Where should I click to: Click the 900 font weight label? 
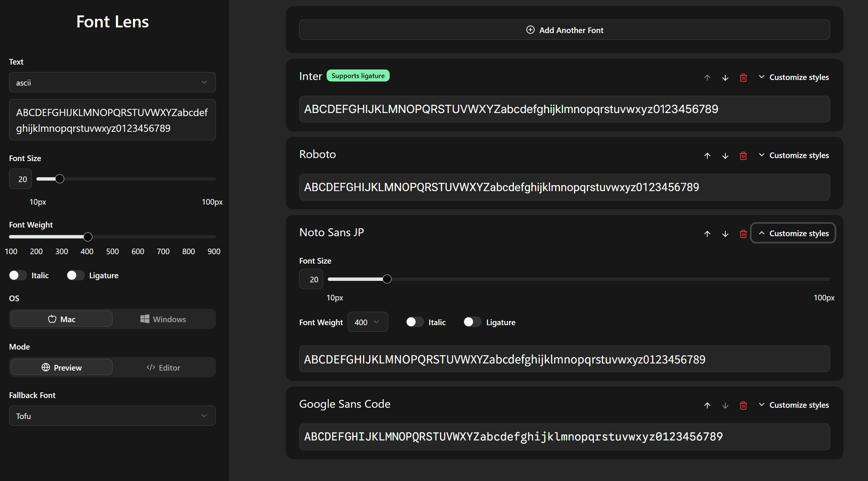pyautogui.click(x=214, y=251)
